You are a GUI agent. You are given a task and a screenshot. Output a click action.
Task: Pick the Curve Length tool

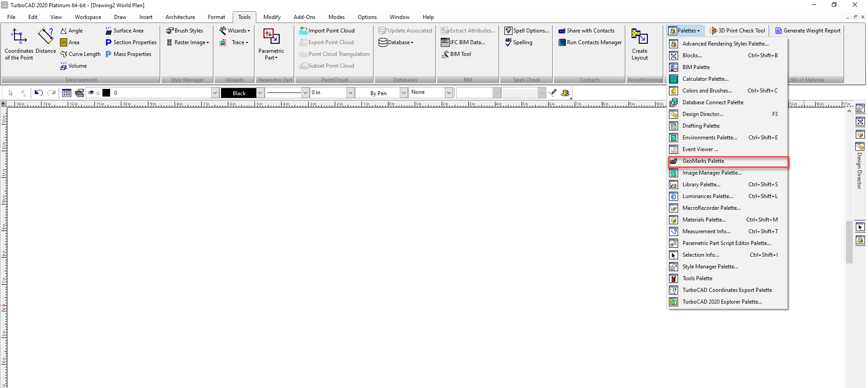[80, 54]
